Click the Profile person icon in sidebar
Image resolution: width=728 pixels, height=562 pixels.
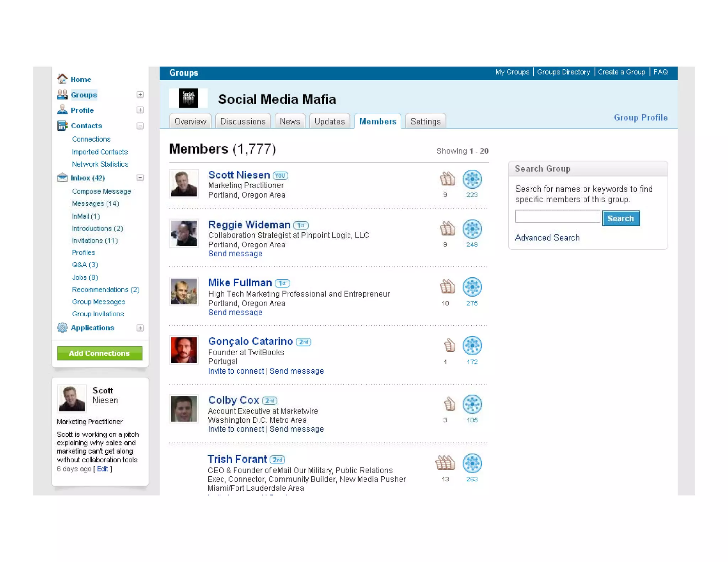tap(62, 110)
